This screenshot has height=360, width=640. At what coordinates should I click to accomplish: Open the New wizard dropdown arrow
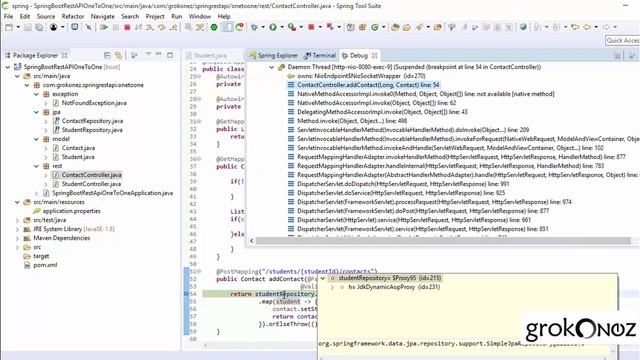tap(18, 27)
